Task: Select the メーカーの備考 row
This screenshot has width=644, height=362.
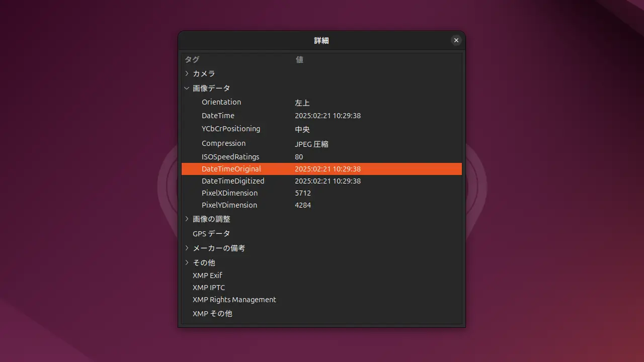Action: click(x=321, y=248)
